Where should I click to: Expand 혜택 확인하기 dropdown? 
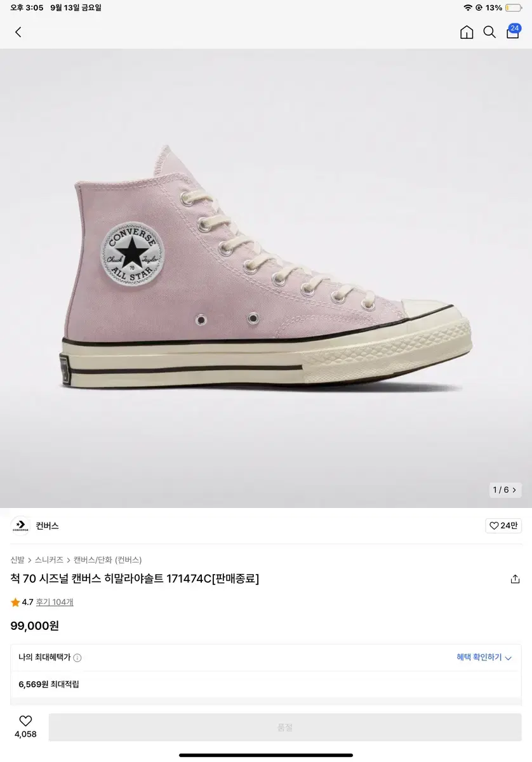click(484, 657)
